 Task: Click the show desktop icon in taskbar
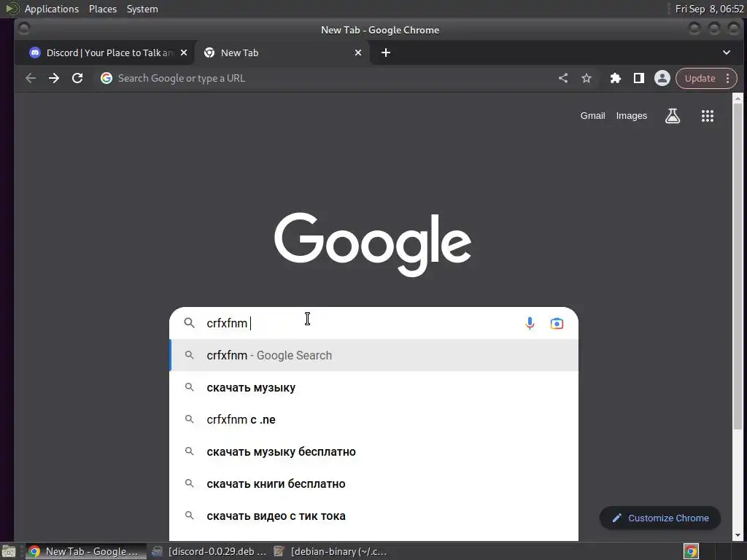[9, 551]
